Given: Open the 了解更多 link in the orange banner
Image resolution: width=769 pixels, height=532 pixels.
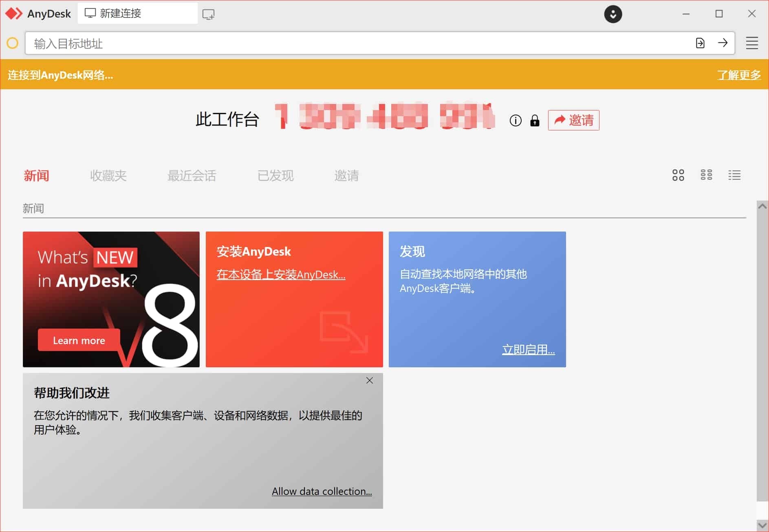Looking at the screenshot, I should point(739,75).
